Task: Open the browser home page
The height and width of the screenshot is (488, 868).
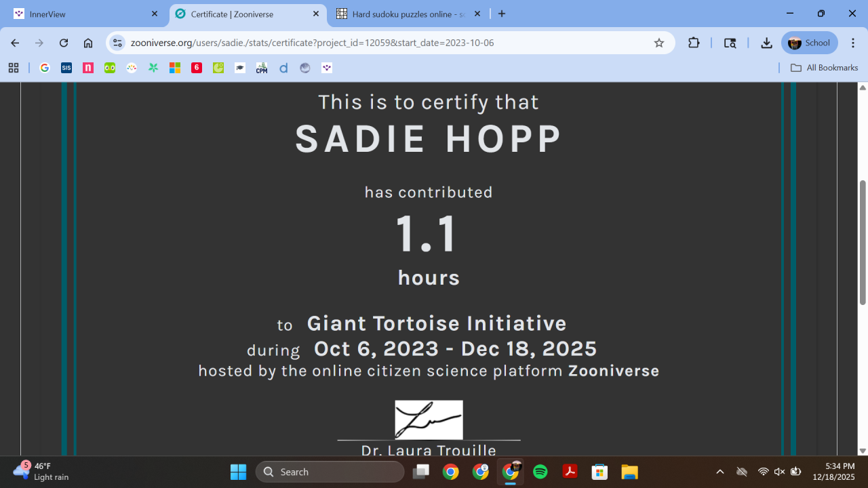Action: 88,43
